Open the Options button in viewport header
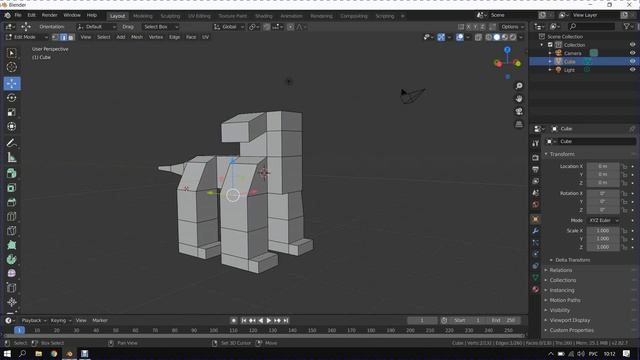 point(511,27)
